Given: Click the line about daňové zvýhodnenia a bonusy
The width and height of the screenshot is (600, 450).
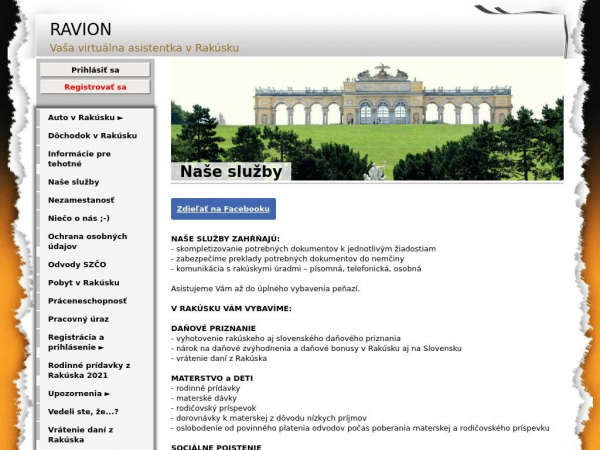Looking at the screenshot, I should tap(316, 349).
